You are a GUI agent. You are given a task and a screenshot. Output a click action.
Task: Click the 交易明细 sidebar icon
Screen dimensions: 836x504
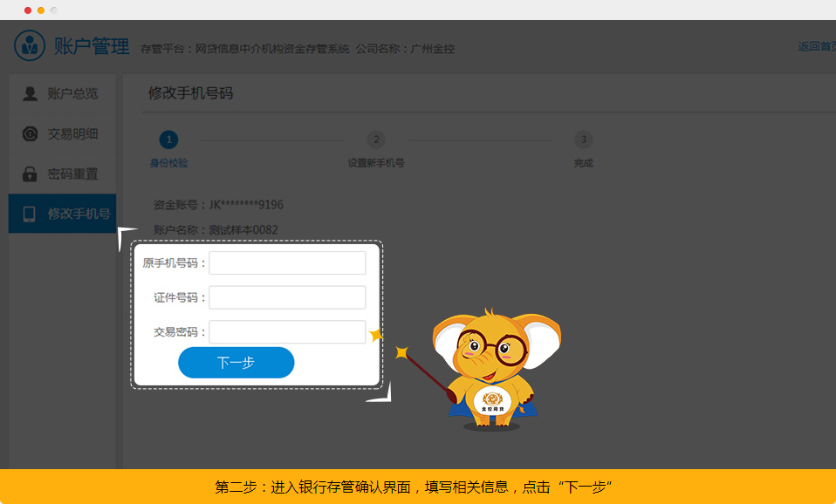pyautogui.click(x=30, y=133)
